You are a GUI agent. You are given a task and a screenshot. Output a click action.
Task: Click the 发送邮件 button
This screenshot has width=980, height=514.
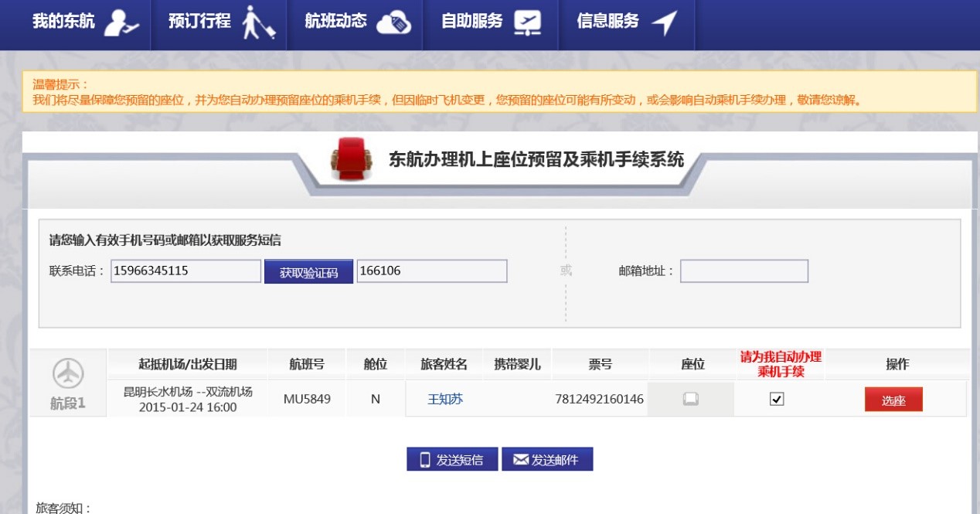[x=547, y=460]
